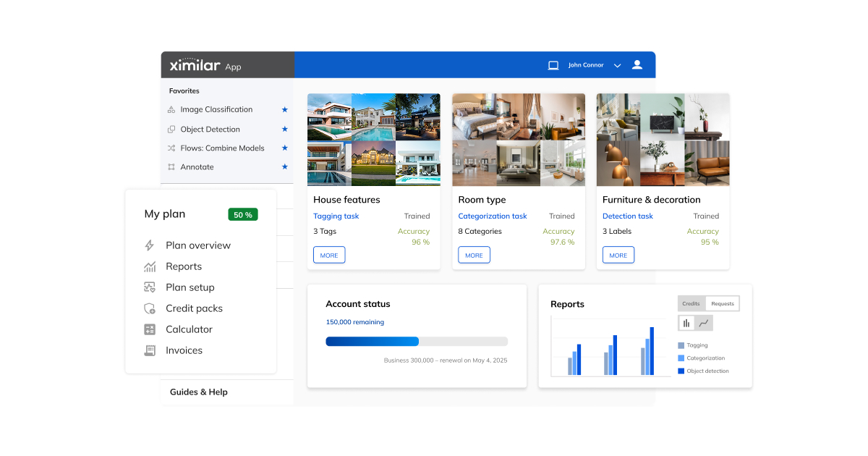Click the Invoices receipt icon
Screen dimensions: 868x456
[150, 350]
